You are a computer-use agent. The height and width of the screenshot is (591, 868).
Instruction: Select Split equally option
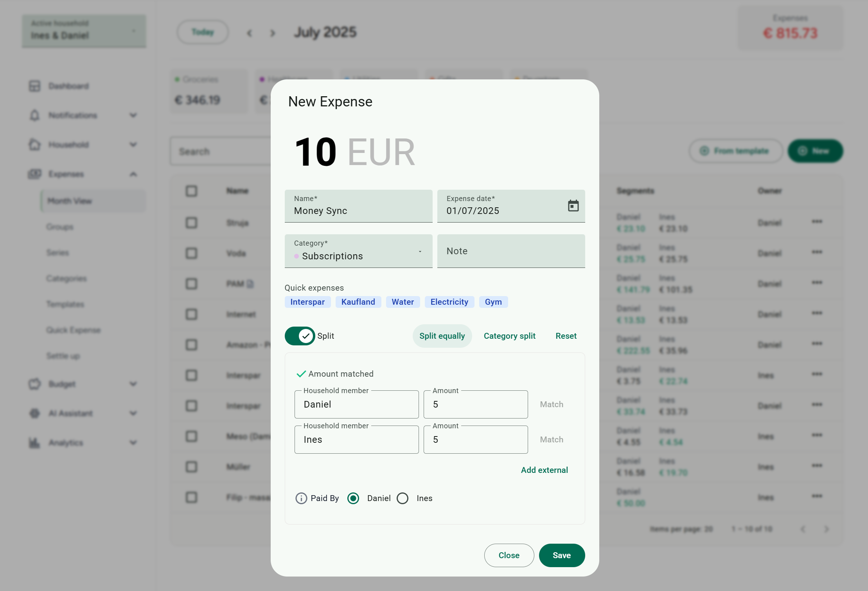click(x=442, y=336)
